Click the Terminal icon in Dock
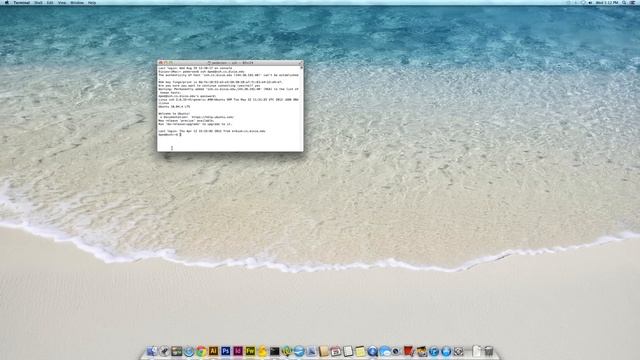 coord(274,351)
